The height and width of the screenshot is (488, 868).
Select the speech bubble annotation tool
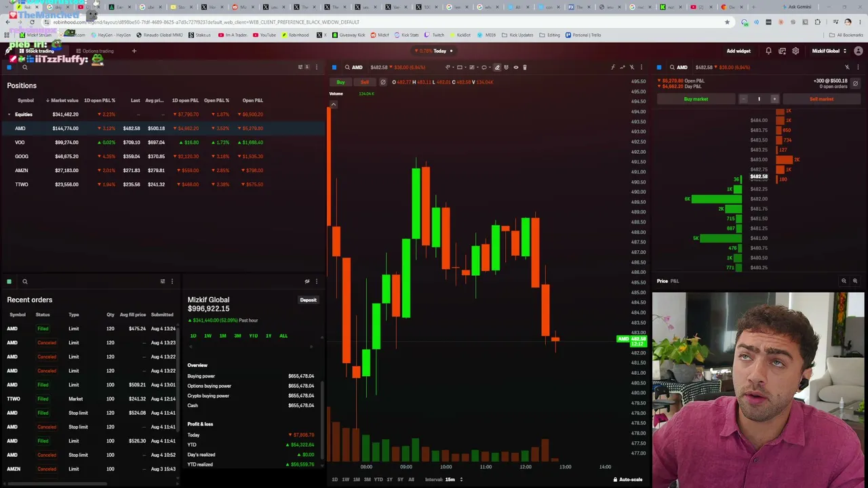tap(484, 67)
